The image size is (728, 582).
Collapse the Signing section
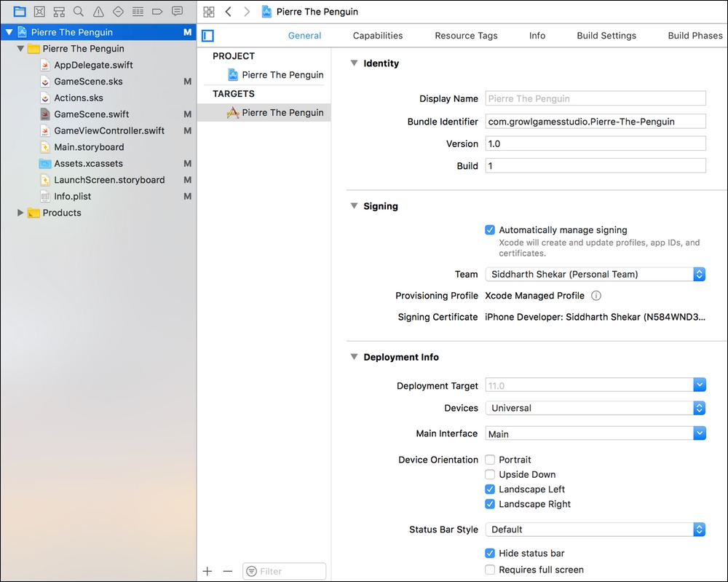click(354, 206)
